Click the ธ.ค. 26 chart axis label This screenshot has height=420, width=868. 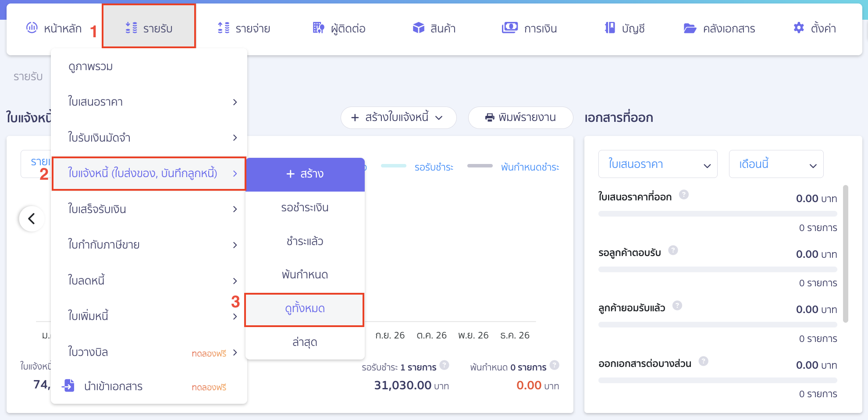(x=515, y=335)
